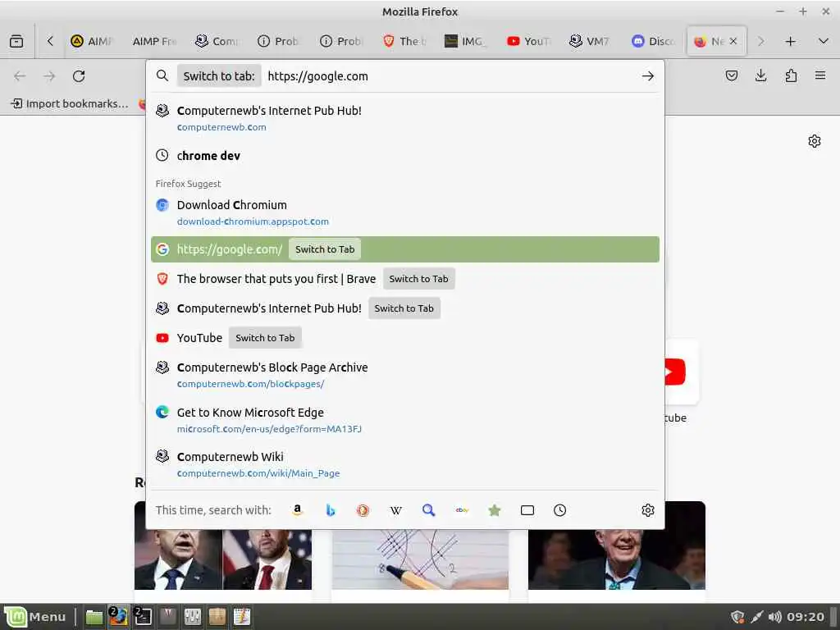
Task: Select the Download Chromium suggestion
Action: pyautogui.click(x=405, y=212)
